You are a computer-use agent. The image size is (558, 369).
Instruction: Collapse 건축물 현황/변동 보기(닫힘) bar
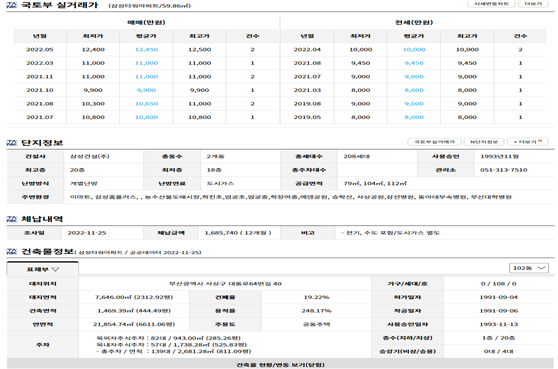pyautogui.click(x=280, y=364)
